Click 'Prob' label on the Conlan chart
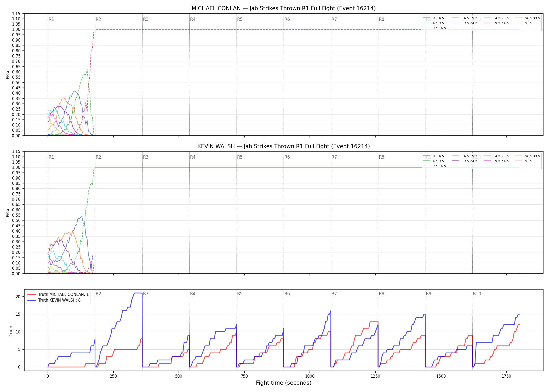The width and height of the screenshot is (549, 392). coord(8,75)
